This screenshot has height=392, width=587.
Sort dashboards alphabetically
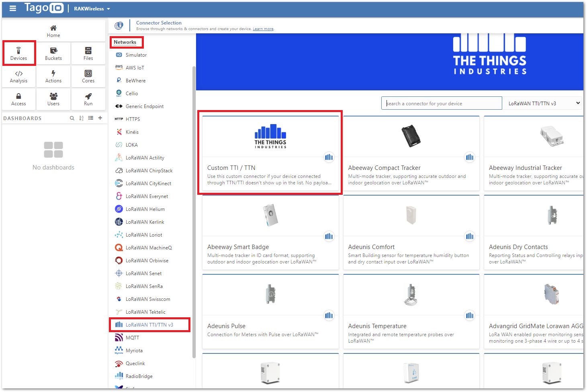click(x=82, y=118)
